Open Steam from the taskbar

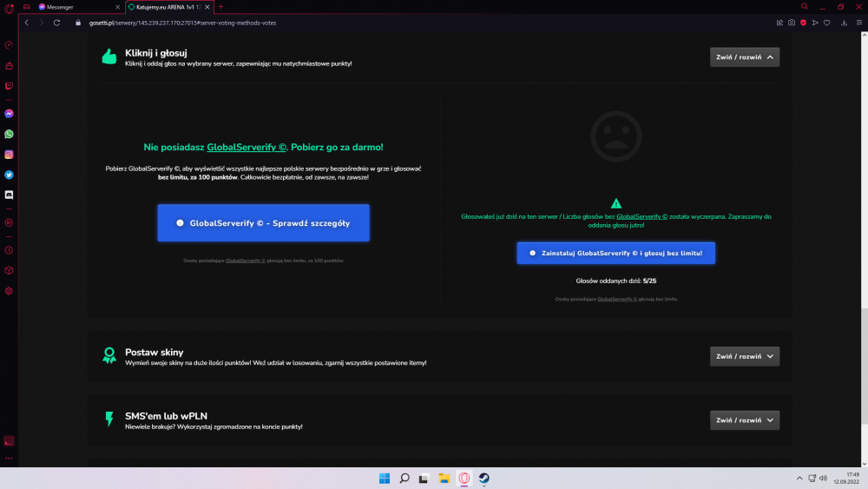(483, 478)
